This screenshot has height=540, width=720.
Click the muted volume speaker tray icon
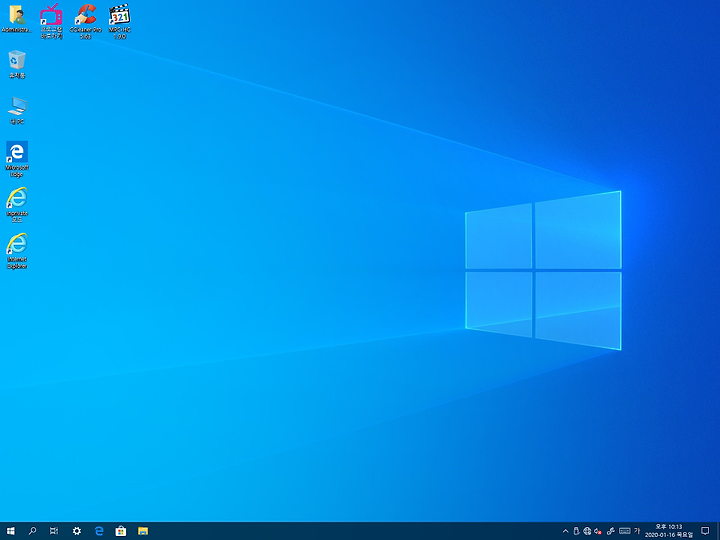coord(598,531)
